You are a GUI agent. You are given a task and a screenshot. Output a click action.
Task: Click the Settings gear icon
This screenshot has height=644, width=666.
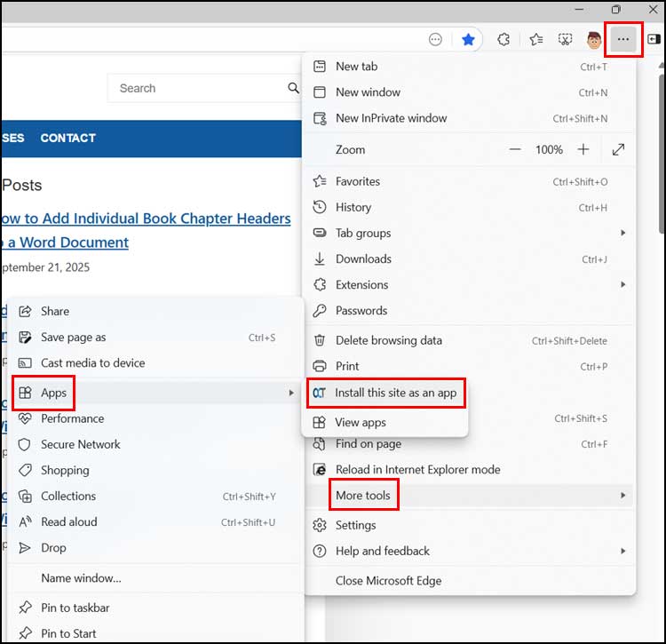click(320, 526)
